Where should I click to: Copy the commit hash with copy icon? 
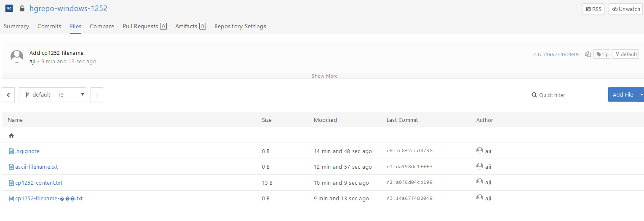click(x=588, y=54)
